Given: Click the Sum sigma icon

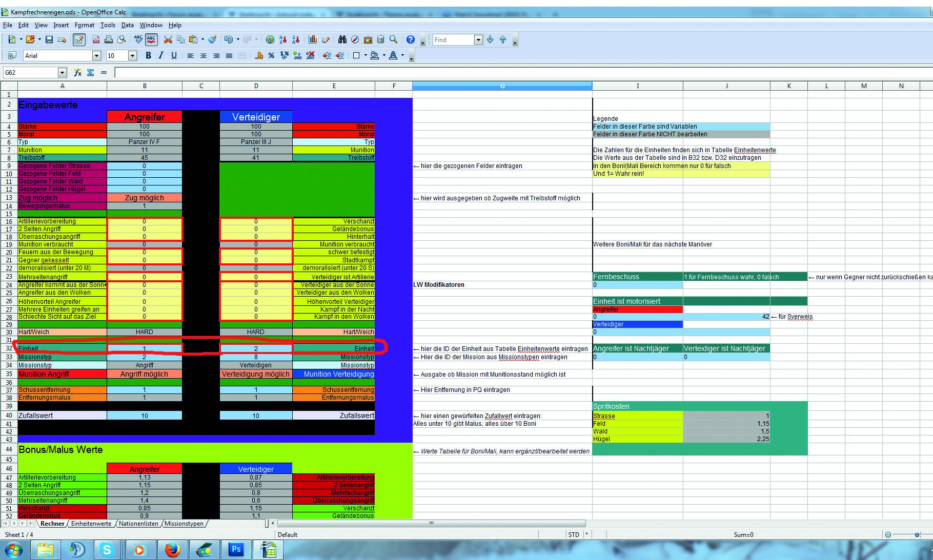Looking at the screenshot, I should point(91,73).
